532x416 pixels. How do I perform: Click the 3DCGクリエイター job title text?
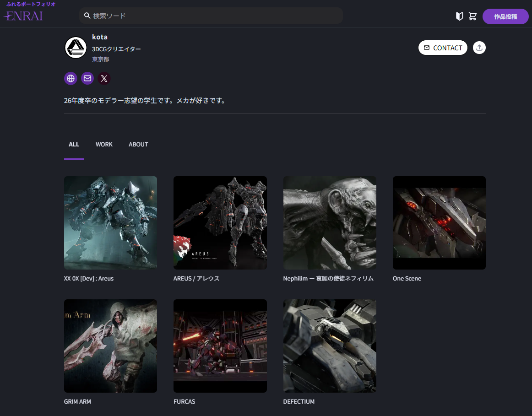116,49
